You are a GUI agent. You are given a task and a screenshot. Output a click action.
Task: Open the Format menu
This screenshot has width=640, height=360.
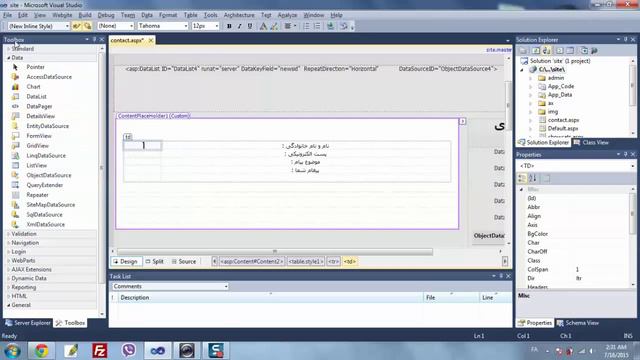[x=168, y=15]
